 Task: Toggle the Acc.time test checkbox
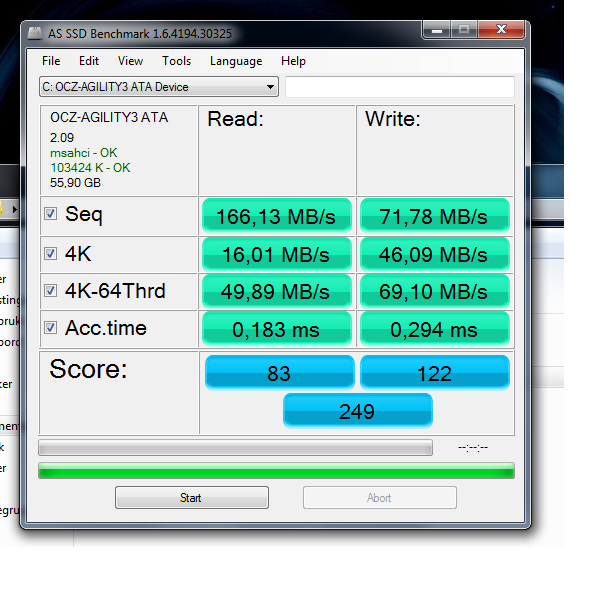click(50, 327)
